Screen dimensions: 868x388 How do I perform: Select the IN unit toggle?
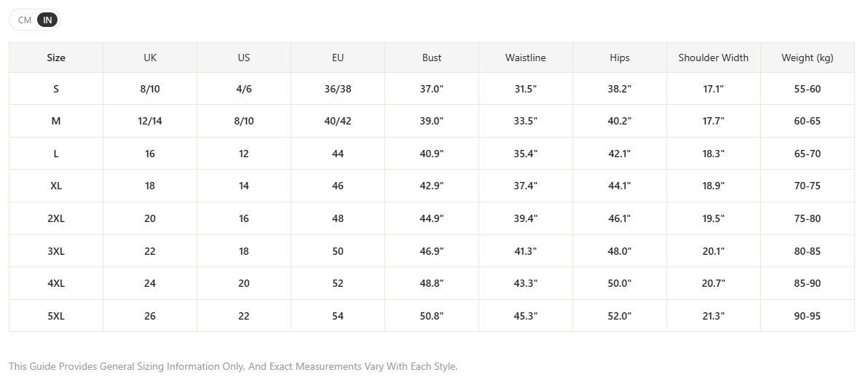[47, 20]
